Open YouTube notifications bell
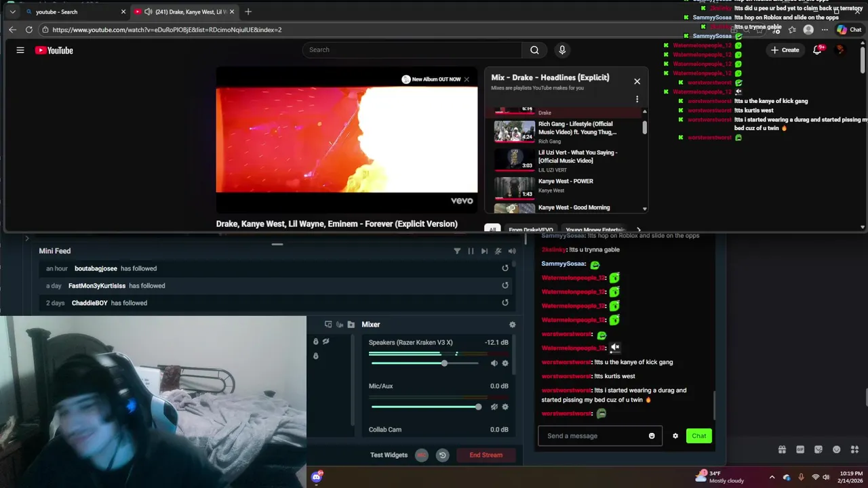The image size is (868, 488). (818, 49)
